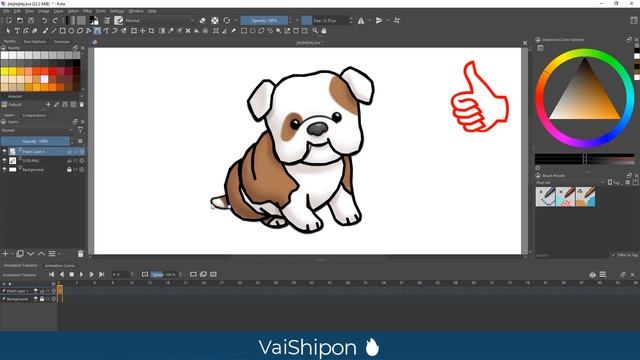The height and width of the screenshot is (360, 640).
Task: Expand the palette list dropdown arrow
Action: 81,96
